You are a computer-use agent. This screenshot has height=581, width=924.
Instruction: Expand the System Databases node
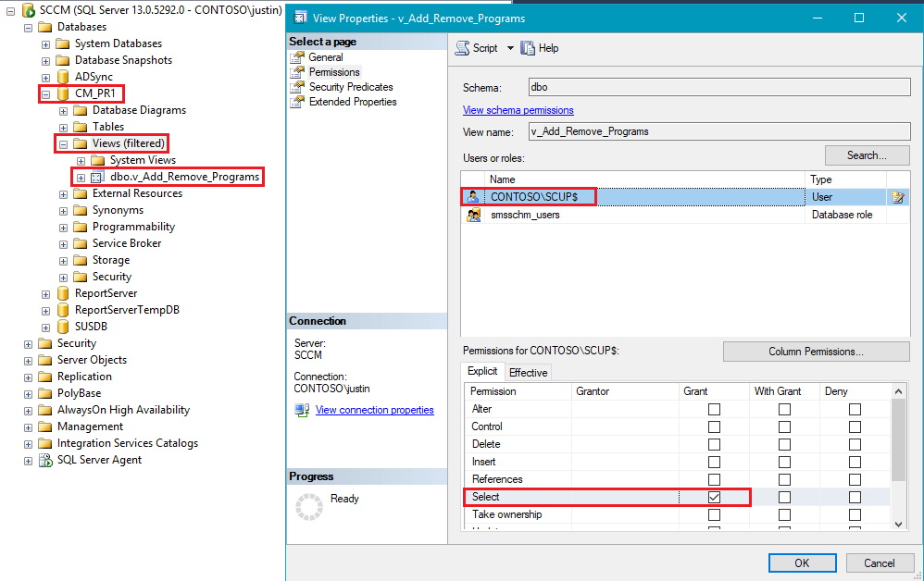(45, 44)
